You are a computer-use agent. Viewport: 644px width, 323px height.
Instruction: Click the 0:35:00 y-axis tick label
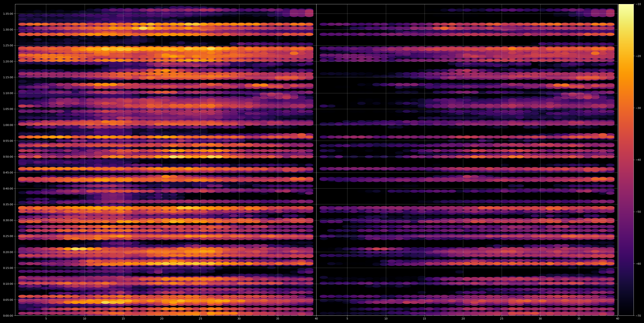8,204
